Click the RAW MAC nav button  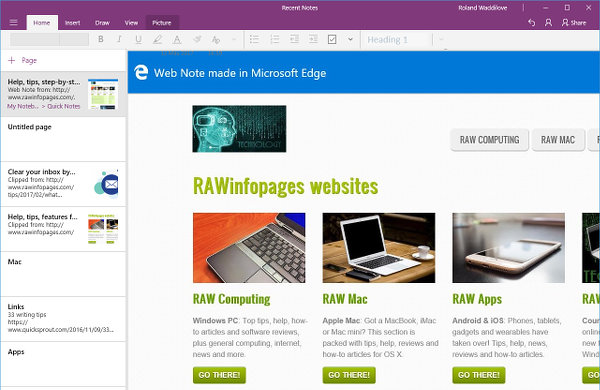pos(558,140)
